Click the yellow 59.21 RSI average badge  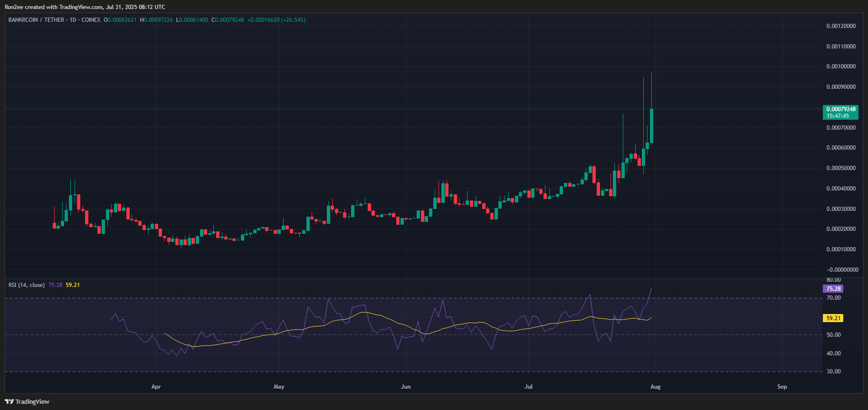(x=833, y=318)
